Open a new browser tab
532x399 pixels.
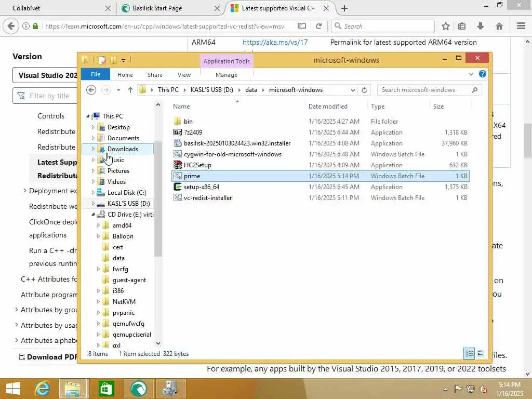[344, 8]
